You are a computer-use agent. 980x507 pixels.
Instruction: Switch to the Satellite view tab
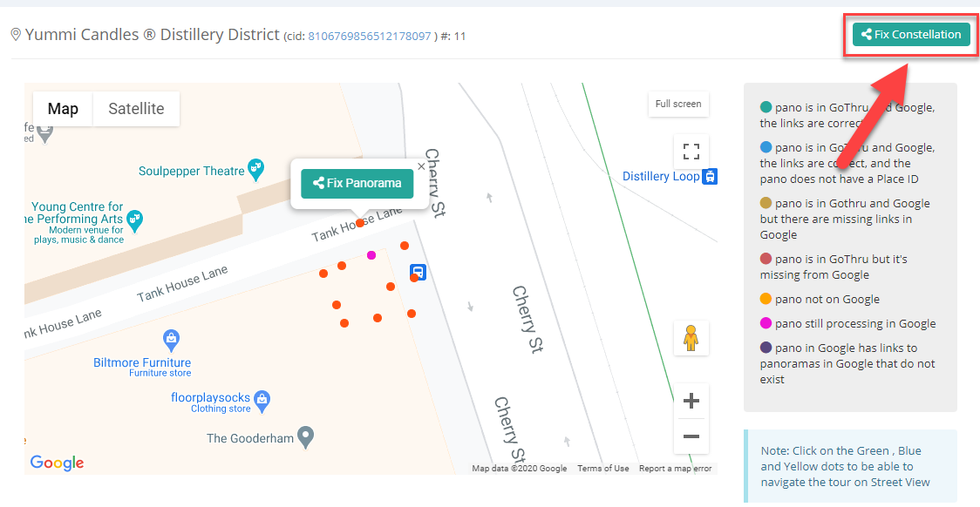point(136,109)
